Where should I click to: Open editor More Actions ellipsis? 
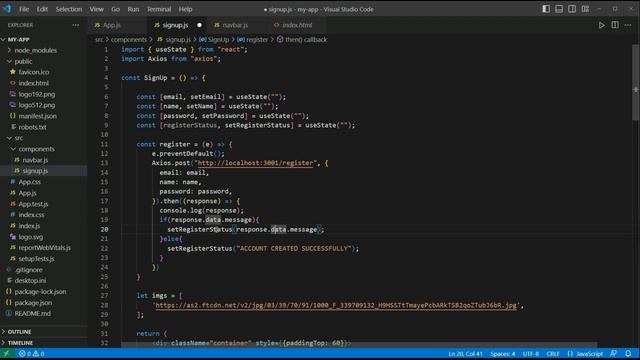pyautogui.click(x=628, y=25)
